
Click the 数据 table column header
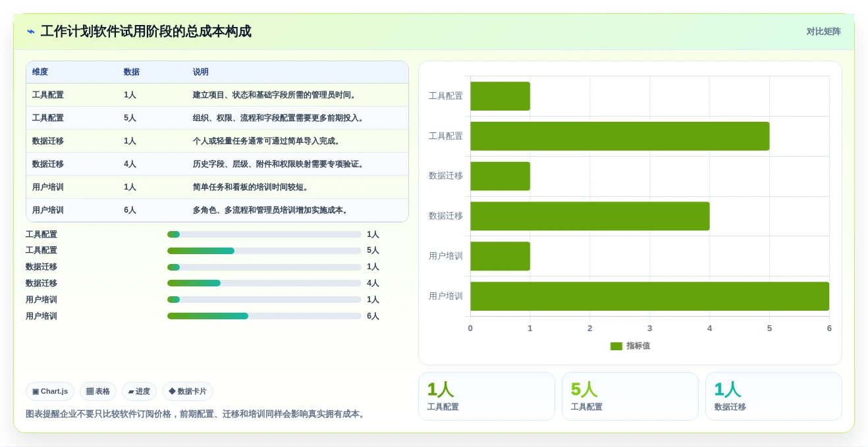point(132,72)
